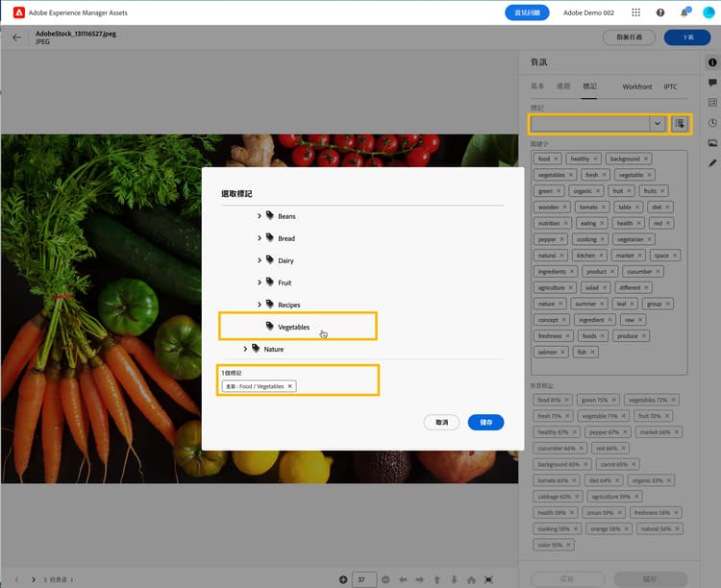Open the tags field dropdown arrow
Viewport: 721px width, 588px height.
658,124
